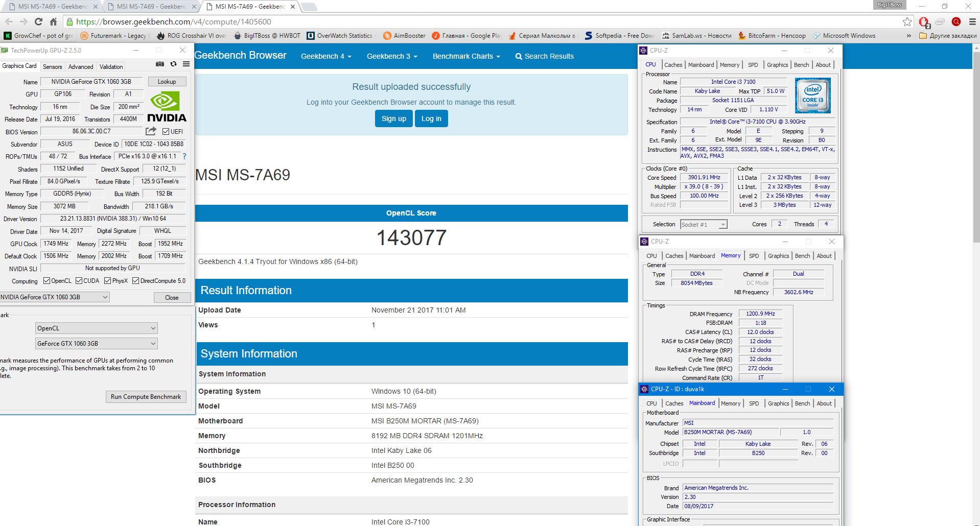
Task: Open the Search Results link
Action: click(544, 56)
